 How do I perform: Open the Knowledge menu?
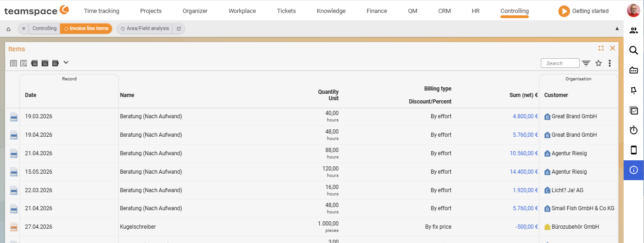click(x=331, y=11)
